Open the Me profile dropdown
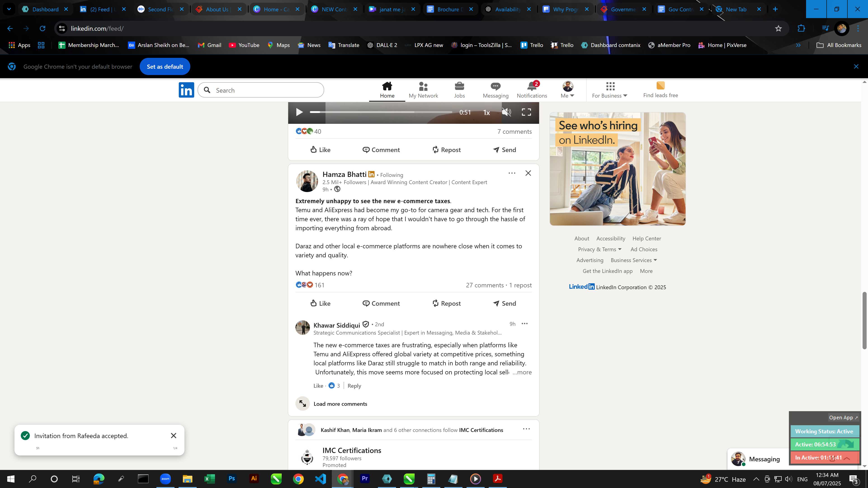Viewport: 868px width, 488px height. pyautogui.click(x=567, y=90)
